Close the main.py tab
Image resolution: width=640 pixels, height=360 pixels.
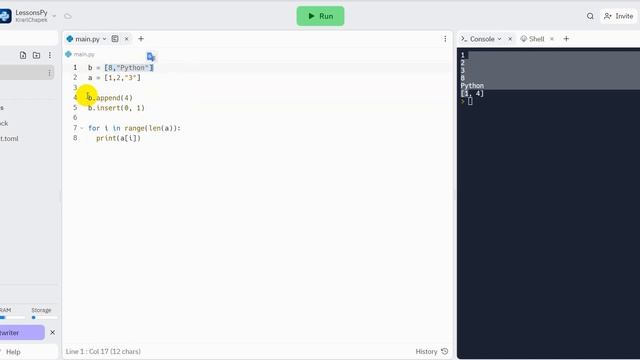pos(127,39)
